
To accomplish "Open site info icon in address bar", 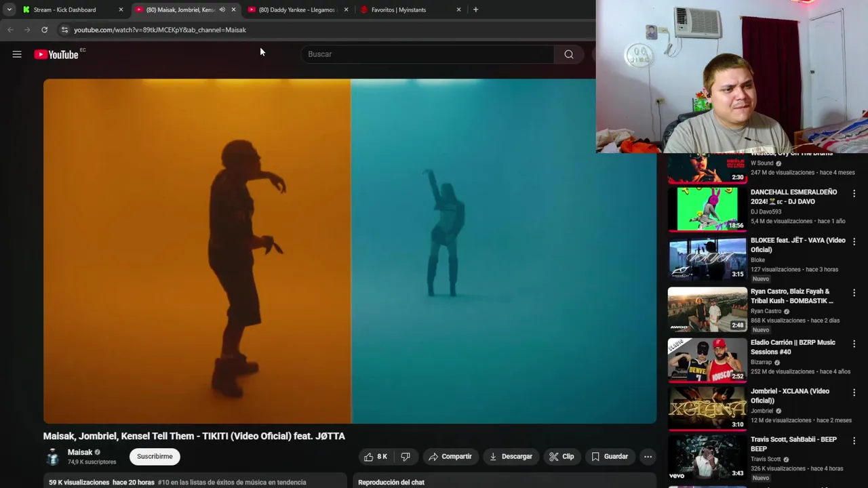I will (x=64, y=30).
